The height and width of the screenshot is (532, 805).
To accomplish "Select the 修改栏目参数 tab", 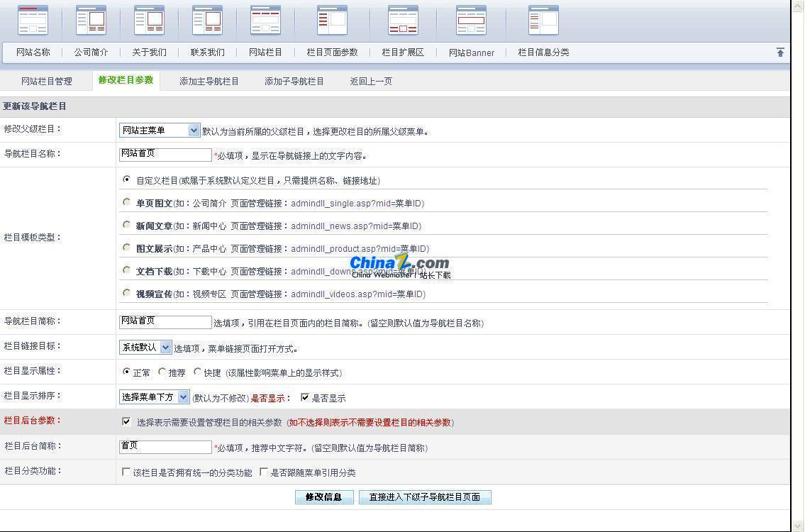I will pyautogui.click(x=126, y=80).
